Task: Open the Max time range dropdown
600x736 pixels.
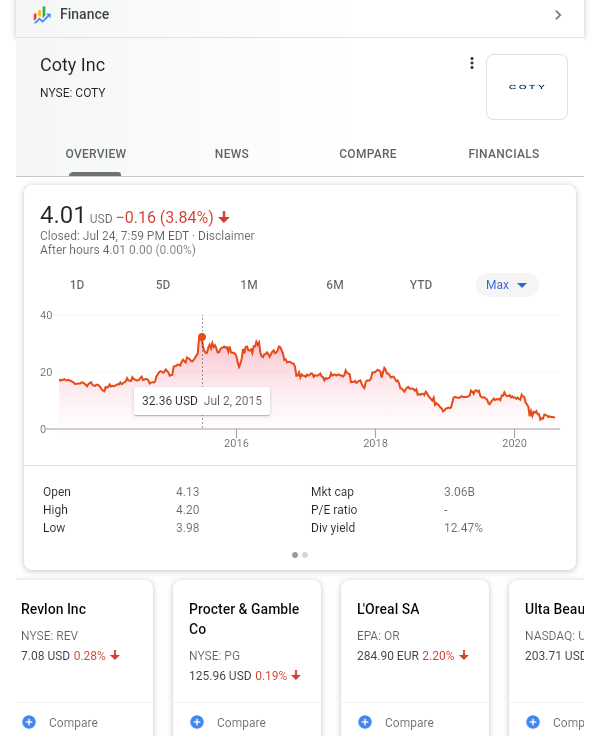Action: tap(507, 285)
